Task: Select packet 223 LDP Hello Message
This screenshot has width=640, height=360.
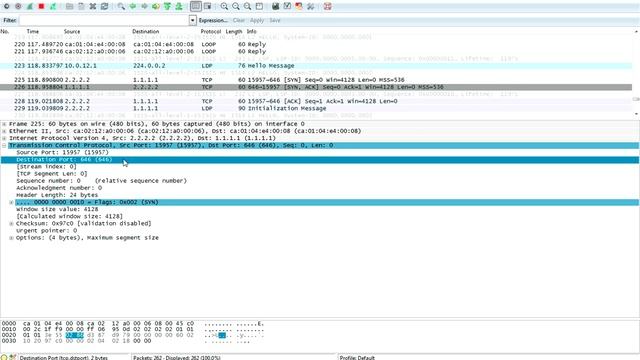Action: (316, 66)
